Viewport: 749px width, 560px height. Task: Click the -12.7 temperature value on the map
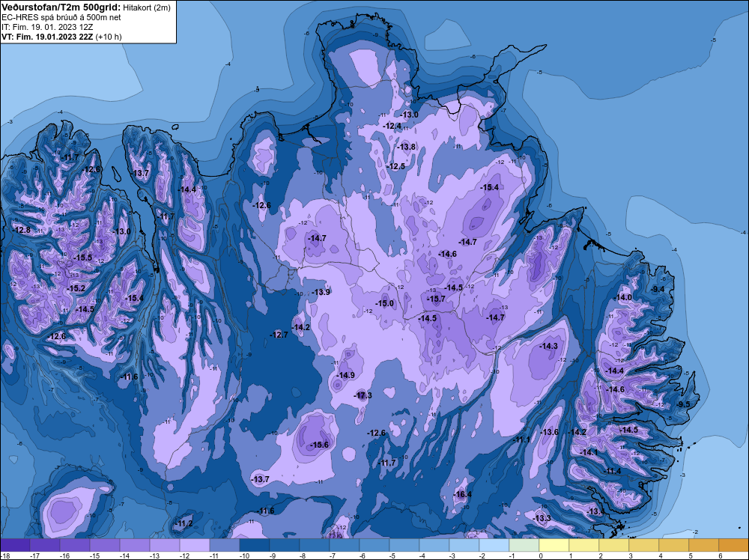279,335
